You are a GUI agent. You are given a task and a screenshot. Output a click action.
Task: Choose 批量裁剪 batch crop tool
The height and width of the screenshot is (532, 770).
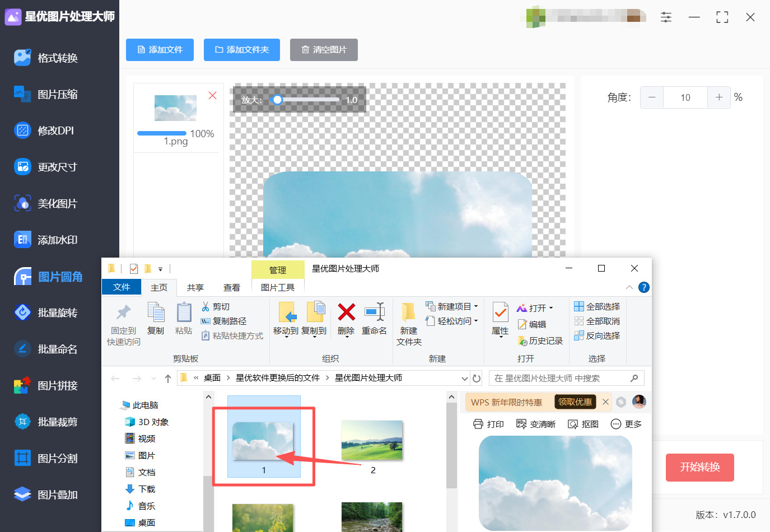pyautogui.click(x=46, y=422)
